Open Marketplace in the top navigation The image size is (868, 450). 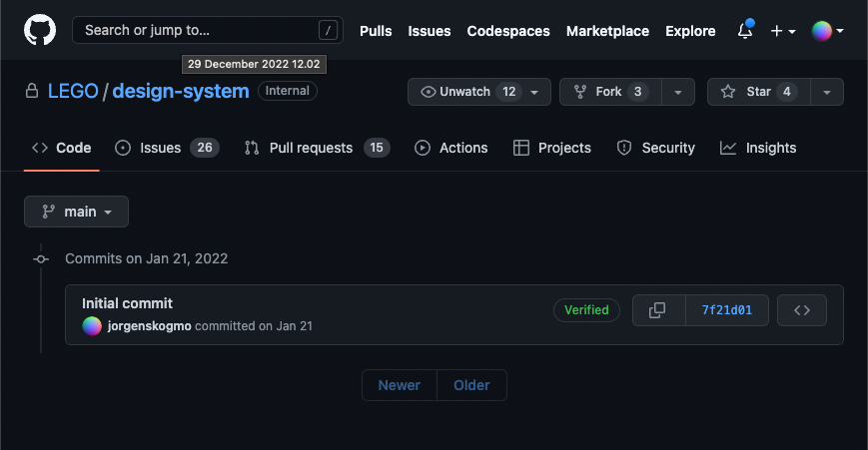[x=607, y=31]
